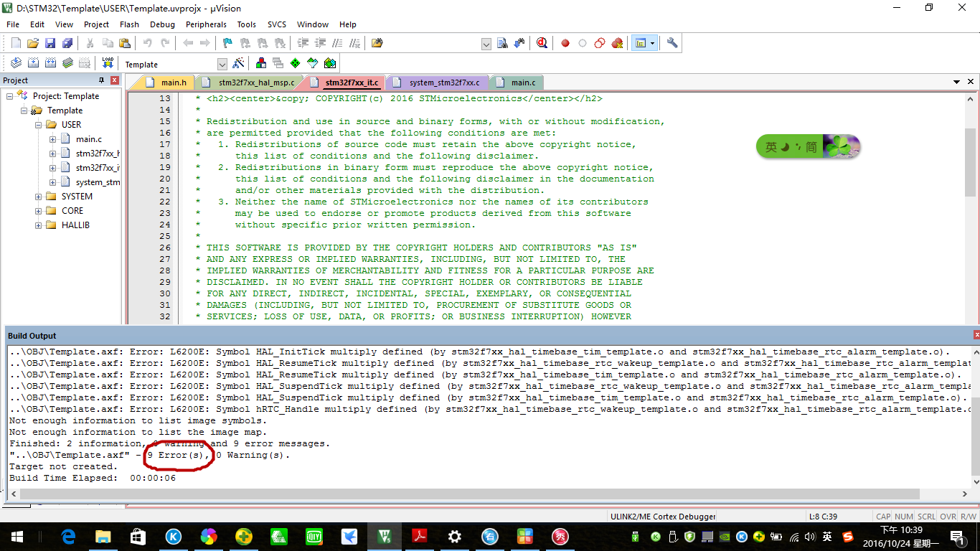Open Manage Project Items icon
Viewport: 980px width, 551px height.
point(260,63)
